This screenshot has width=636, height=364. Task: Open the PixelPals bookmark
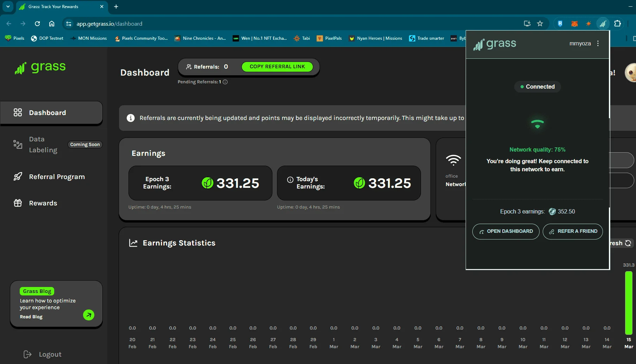[x=329, y=38]
